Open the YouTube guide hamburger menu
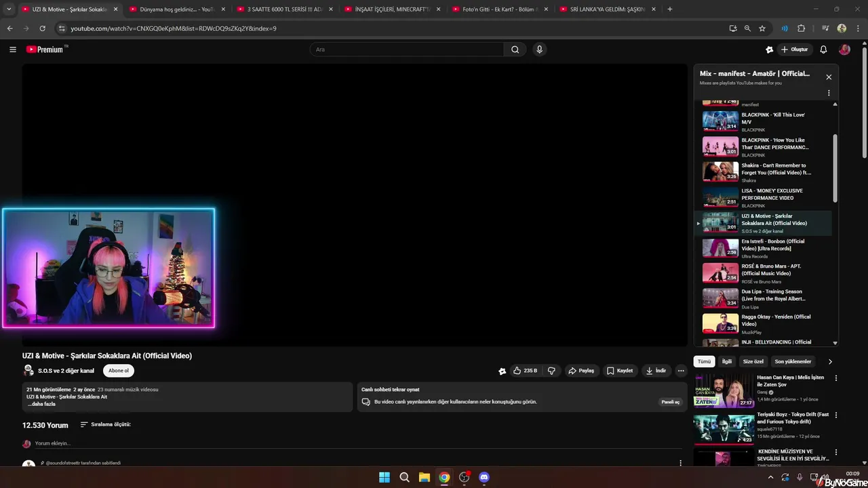Screen dimensions: 868x488 (12, 49)
